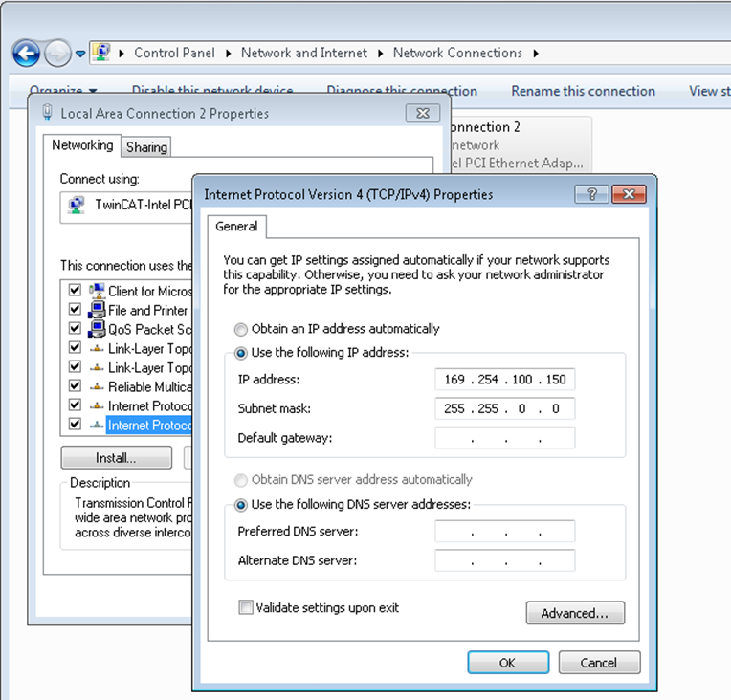Expand the arrow after Network and Internet
Screen dimensions: 731x700
381,54
